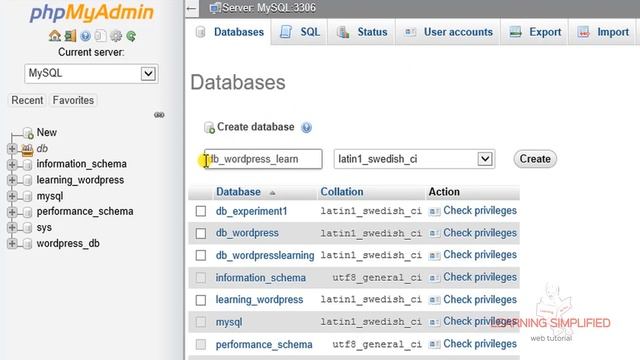Select the learning_wordpress row checkbox
Screen dimensions: 640x360
click(201, 300)
